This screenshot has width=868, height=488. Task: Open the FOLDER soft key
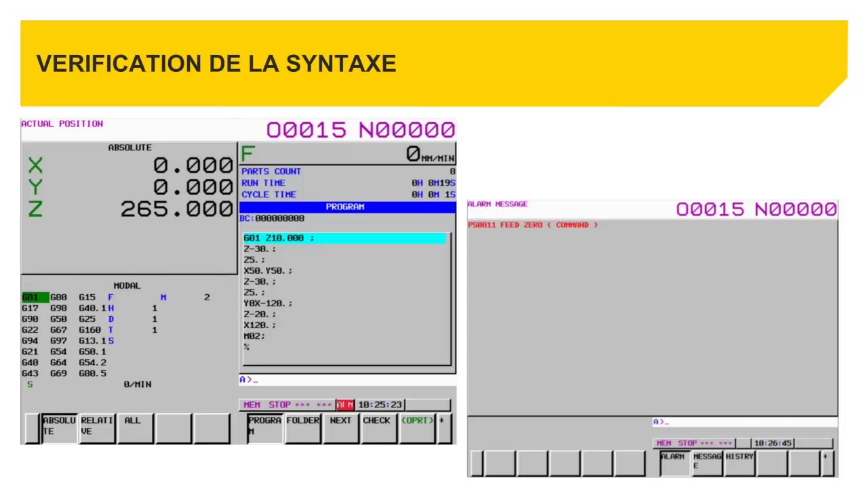302,428
